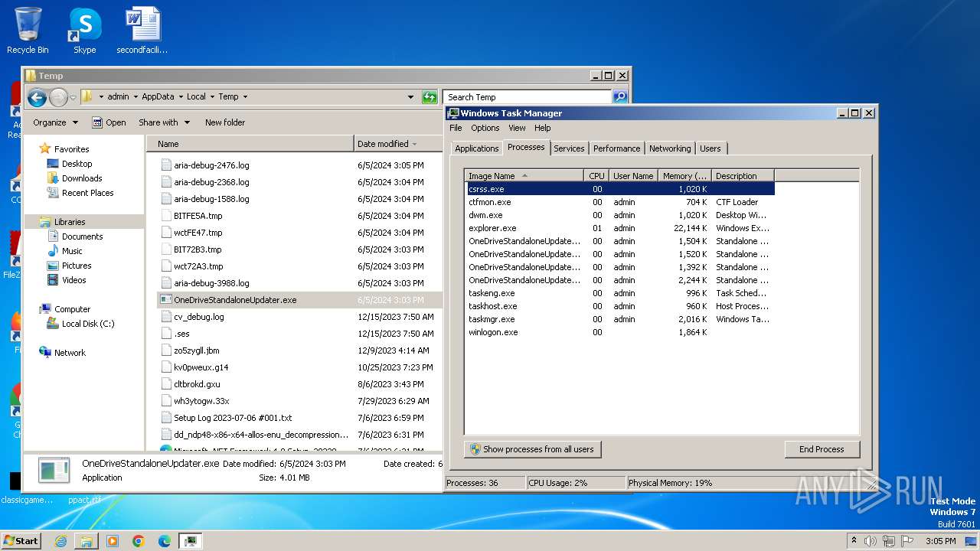
Task: Expand the address bar history dropdown
Action: click(x=411, y=97)
